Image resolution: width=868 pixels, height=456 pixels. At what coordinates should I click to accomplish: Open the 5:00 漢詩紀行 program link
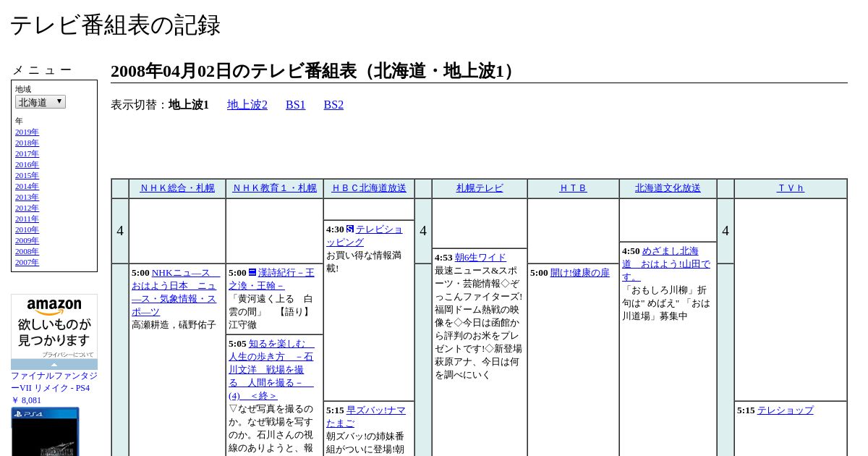[x=271, y=279]
